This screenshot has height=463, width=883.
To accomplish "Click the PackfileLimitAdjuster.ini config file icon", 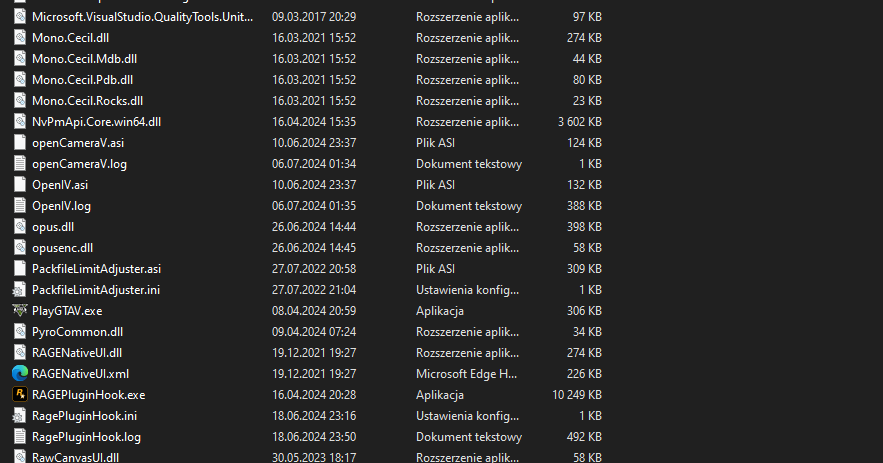I will [19, 289].
